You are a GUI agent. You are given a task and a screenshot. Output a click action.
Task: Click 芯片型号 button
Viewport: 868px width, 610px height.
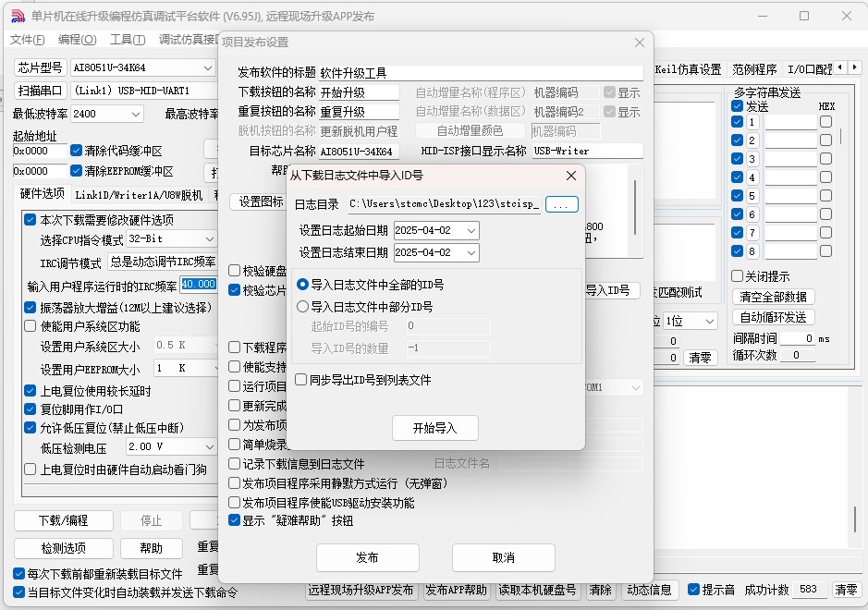(x=40, y=67)
